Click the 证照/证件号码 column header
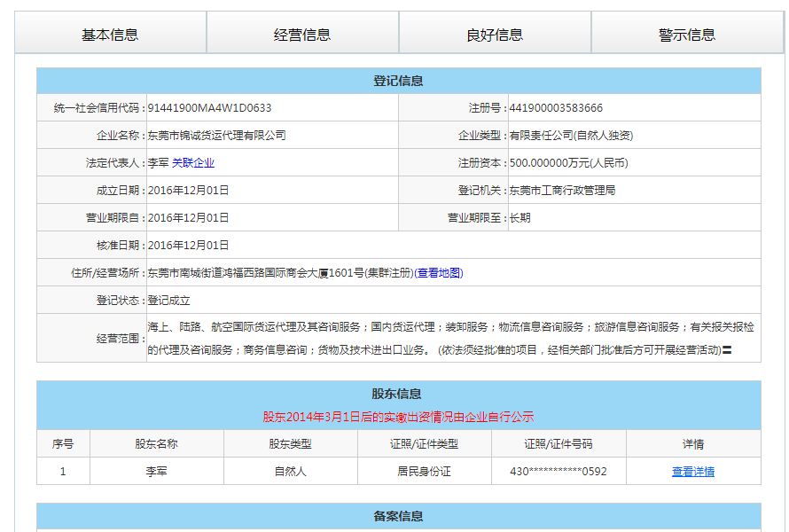789x532 pixels. click(x=558, y=444)
